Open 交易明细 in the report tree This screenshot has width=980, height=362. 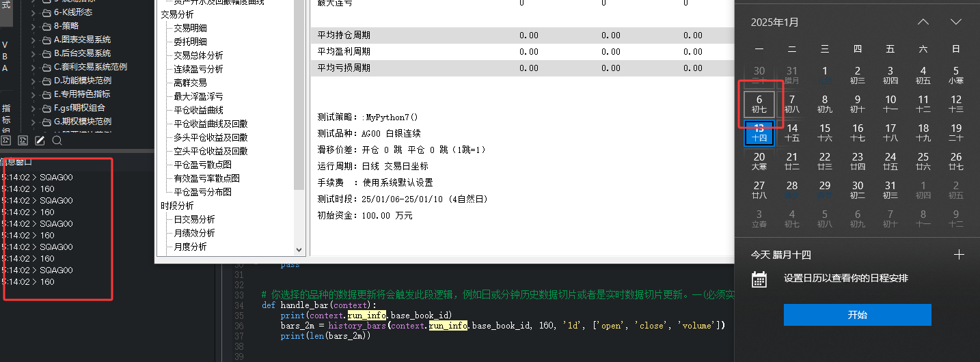pyautogui.click(x=190, y=28)
